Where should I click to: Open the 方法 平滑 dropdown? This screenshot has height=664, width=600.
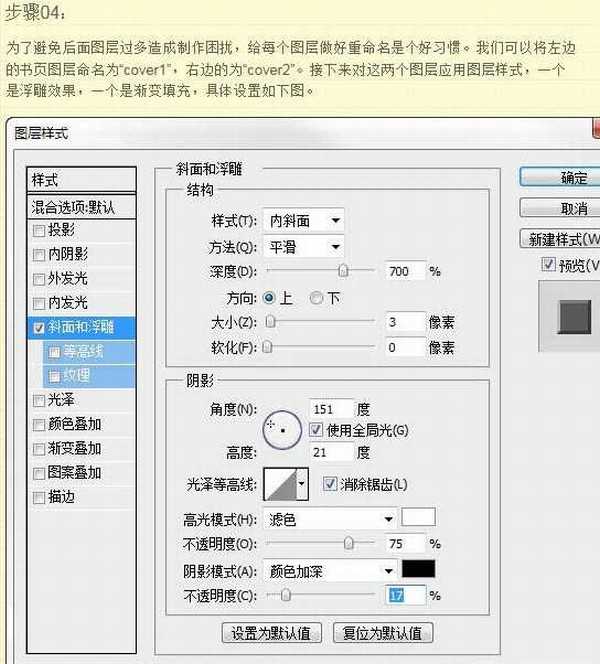coord(302,246)
